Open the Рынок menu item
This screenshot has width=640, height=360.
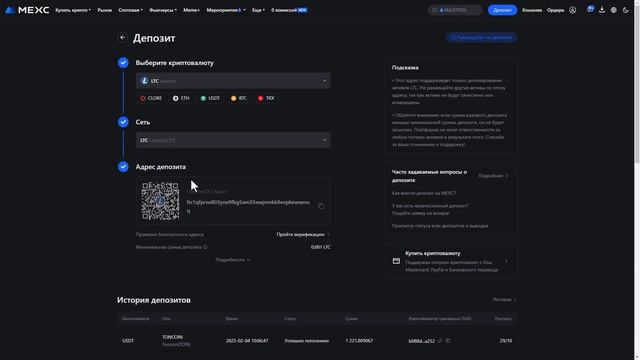[104, 10]
